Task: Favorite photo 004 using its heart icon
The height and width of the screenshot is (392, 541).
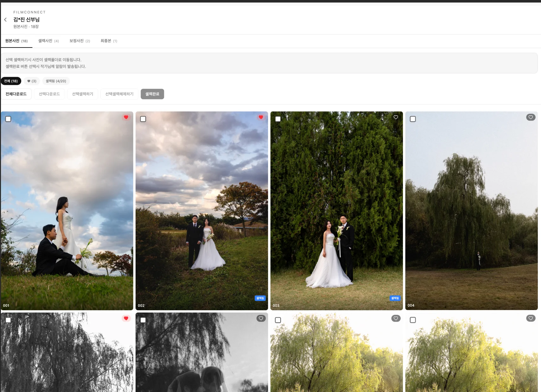Action: click(531, 117)
